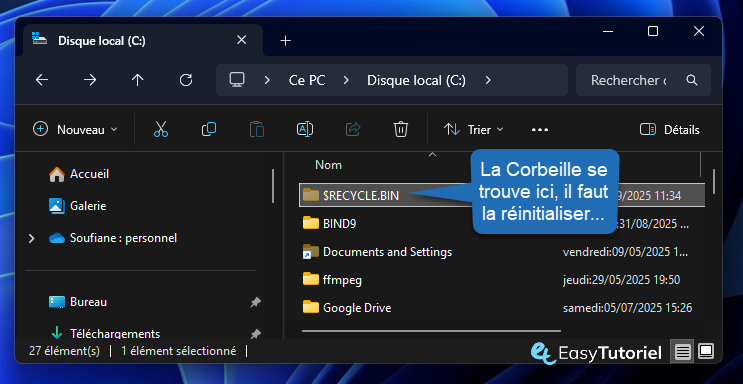Open the three-dots more options menu
The height and width of the screenshot is (384, 743).
click(540, 129)
